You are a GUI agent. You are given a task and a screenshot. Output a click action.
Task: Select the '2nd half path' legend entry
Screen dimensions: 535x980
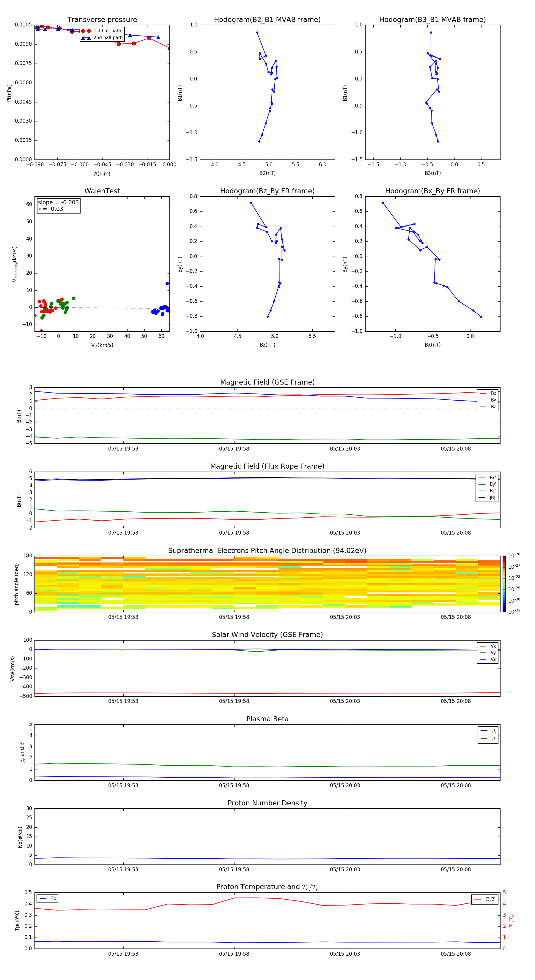[102, 38]
